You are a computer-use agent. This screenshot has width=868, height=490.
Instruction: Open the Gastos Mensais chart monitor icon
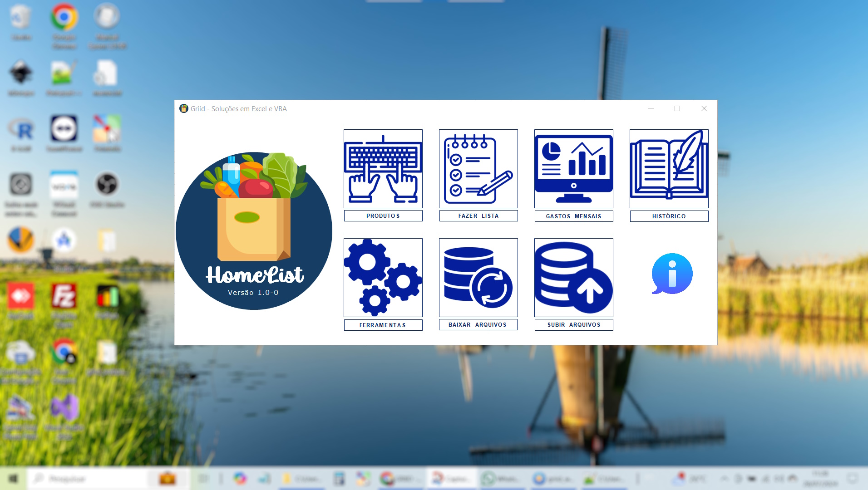[x=573, y=169]
